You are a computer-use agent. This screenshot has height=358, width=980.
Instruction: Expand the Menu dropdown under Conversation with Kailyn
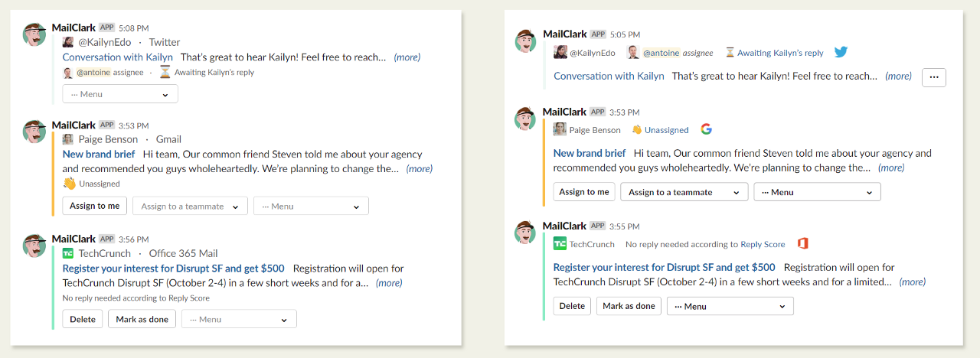[x=120, y=94]
